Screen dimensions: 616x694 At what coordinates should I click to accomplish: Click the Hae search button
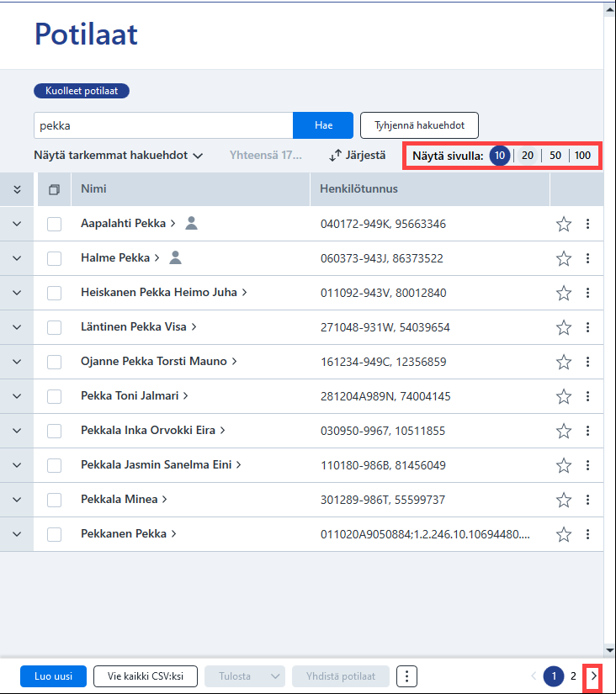pos(323,125)
